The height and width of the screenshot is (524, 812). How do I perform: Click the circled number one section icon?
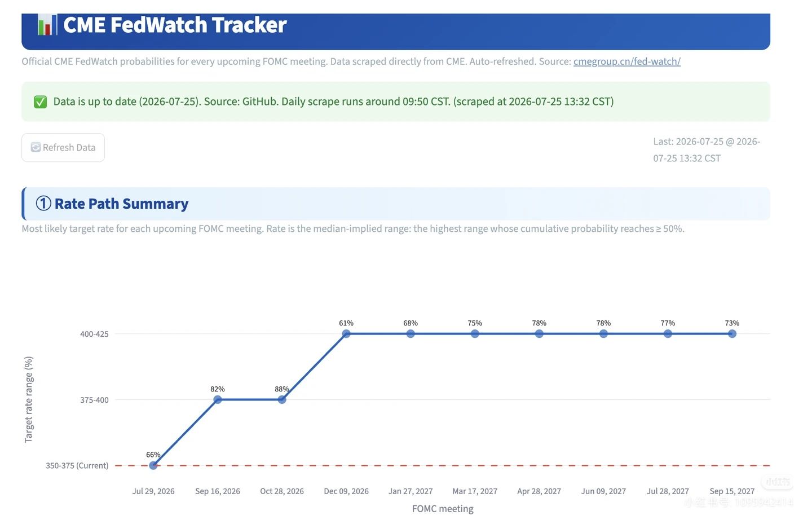43,203
